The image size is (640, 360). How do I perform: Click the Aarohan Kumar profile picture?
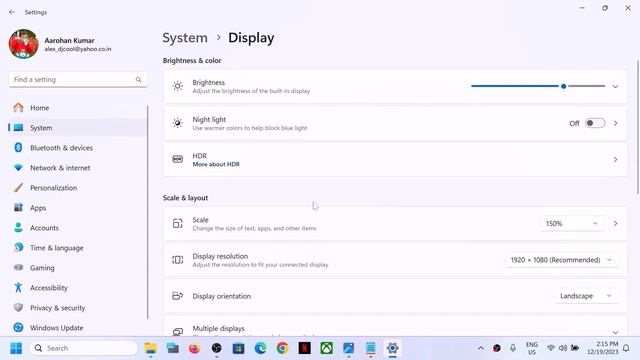point(24,44)
